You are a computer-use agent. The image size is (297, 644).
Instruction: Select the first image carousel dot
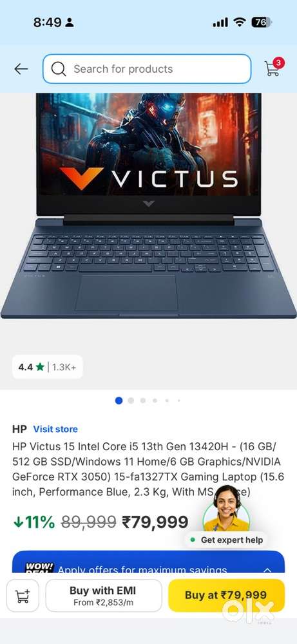pyautogui.click(x=119, y=401)
